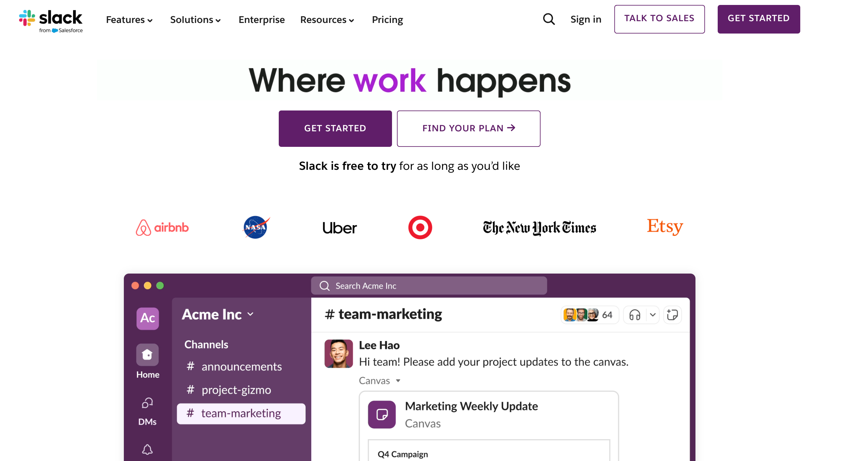The width and height of the screenshot is (868, 461).
Task: Click the Search Acme Inc field
Action: pyautogui.click(x=429, y=286)
